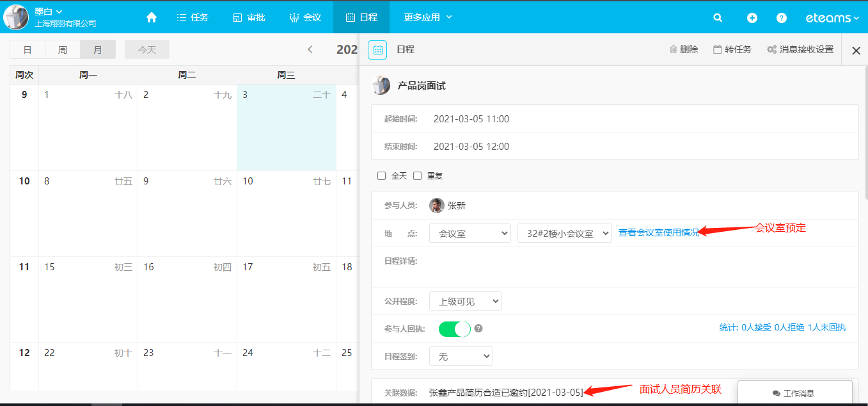Close the 日程 detail panel
The image size is (868, 406).
[x=856, y=51]
